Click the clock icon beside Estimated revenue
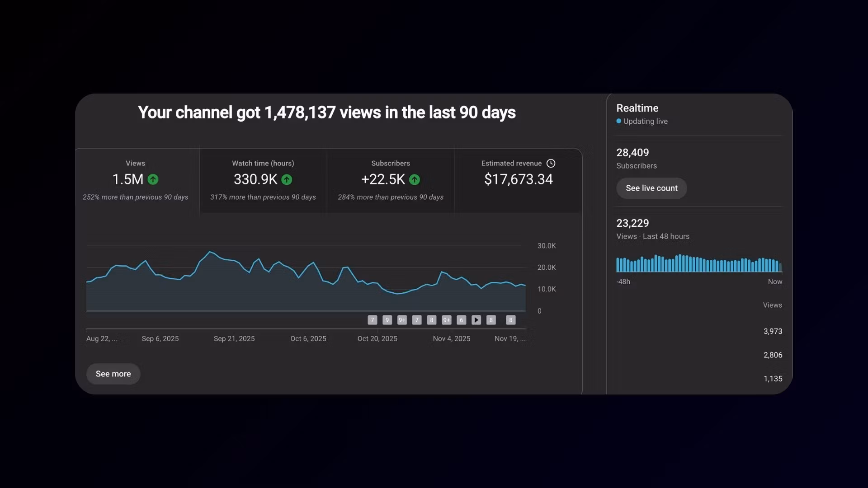This screenshot has width=868, height=488. 551,163
